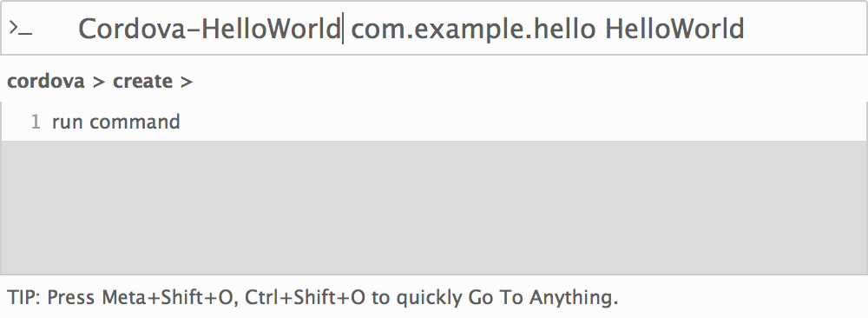Click the empty gray results area

coord(434,207)
